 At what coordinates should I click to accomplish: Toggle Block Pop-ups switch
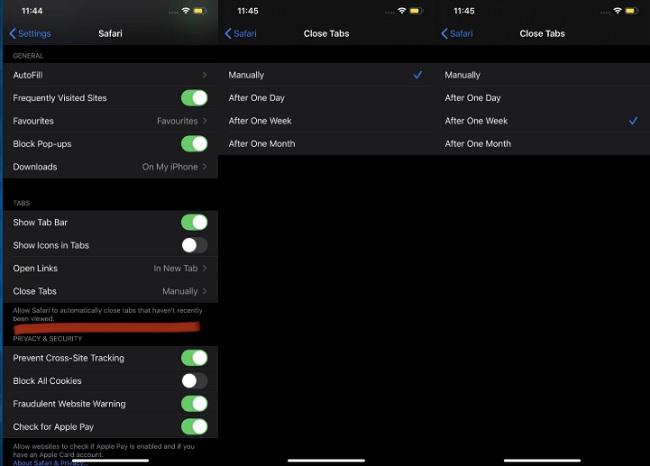click(194, 144)
